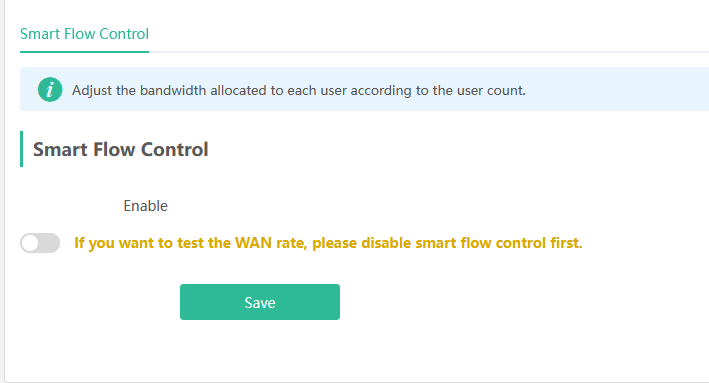Click the green underline below the tab
The width and height of the screenshot is (709, 383).
[84, 52]
